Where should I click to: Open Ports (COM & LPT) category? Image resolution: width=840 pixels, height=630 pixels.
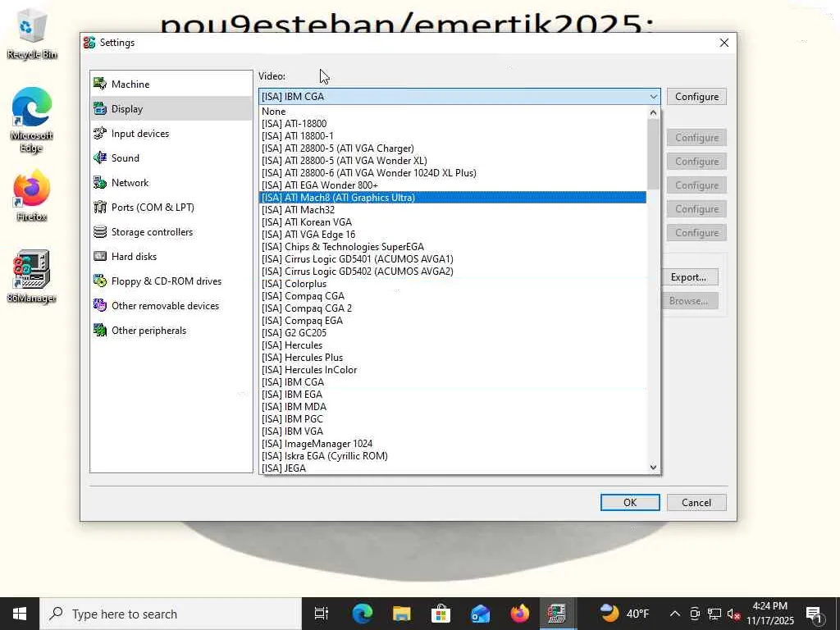click(171, 208)
